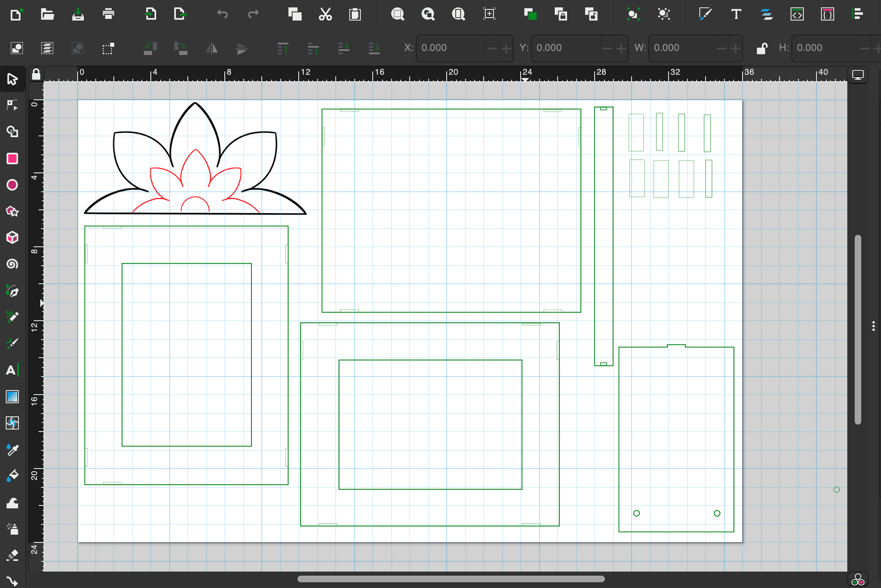
Task: Select the 3D box tool
Action: click(12, 238)
